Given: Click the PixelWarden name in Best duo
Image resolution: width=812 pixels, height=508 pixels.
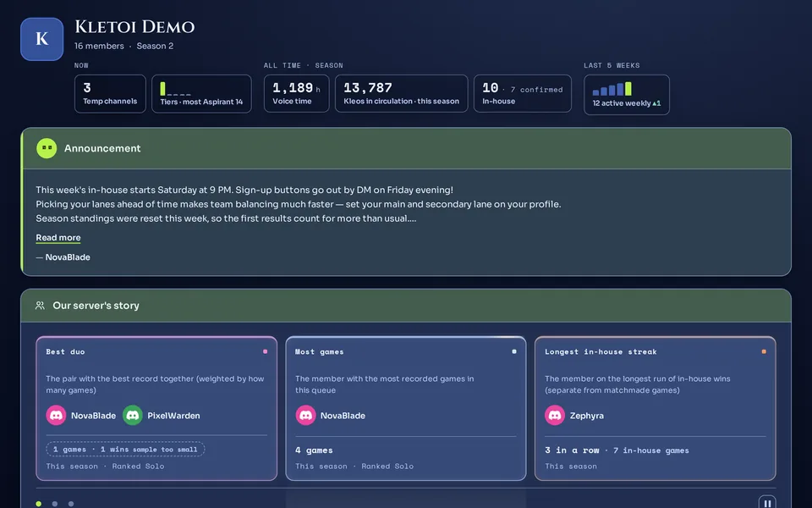Looking at the screenshot, I should (173, 416).
